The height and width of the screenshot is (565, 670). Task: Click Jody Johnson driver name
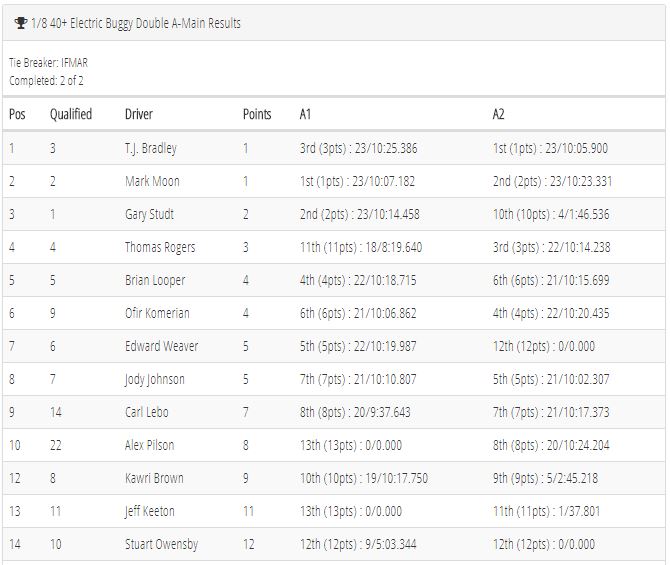(155, 380)
